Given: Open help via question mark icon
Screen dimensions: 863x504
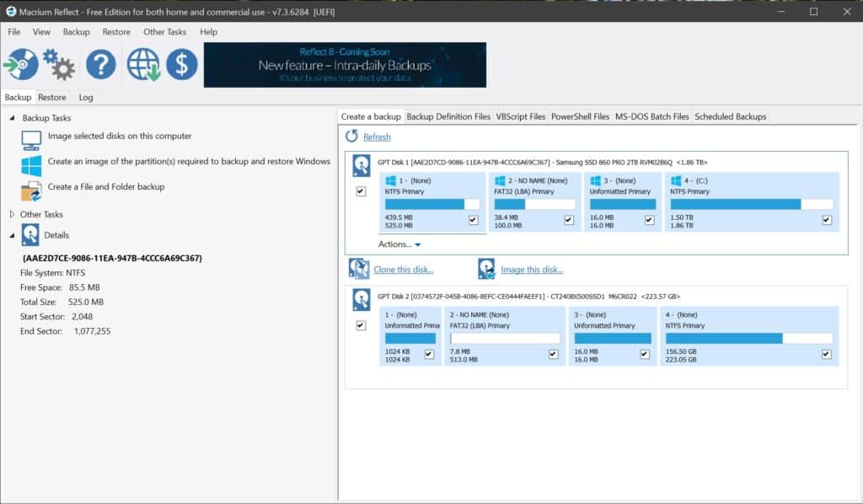Looking at the screenshot, I should [101, 64].
